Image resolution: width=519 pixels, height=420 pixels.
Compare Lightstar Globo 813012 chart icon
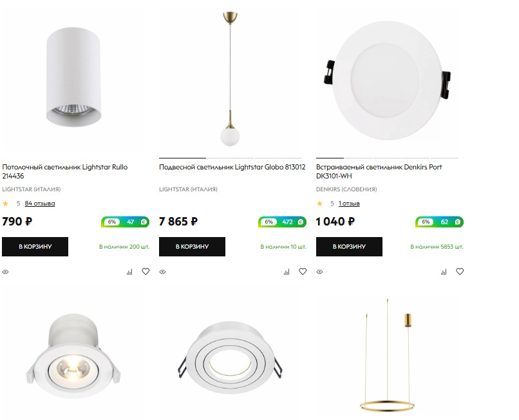coord(287,272)
